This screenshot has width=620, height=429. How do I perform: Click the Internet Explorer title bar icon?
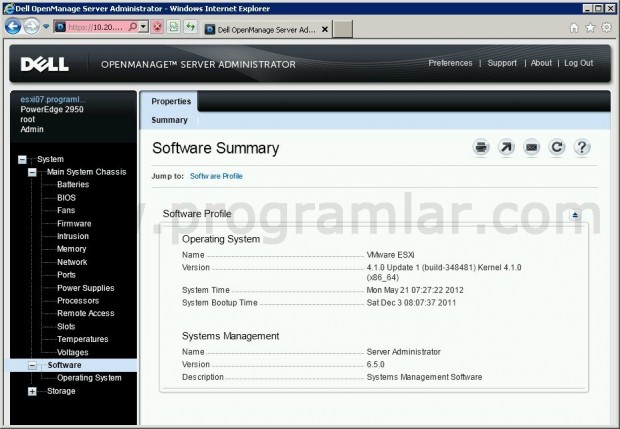[9, 8]
